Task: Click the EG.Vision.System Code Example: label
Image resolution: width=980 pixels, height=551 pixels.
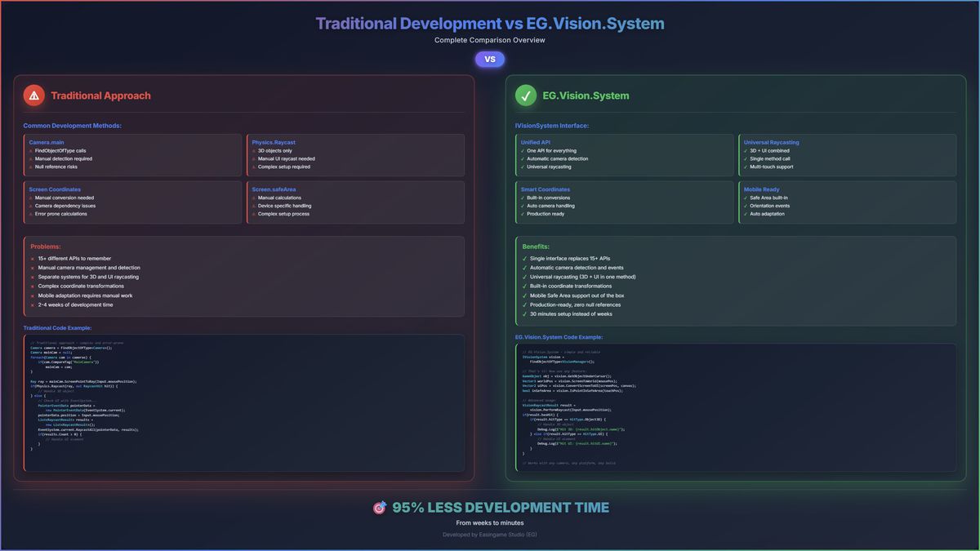Action: (x=559, y=336)
